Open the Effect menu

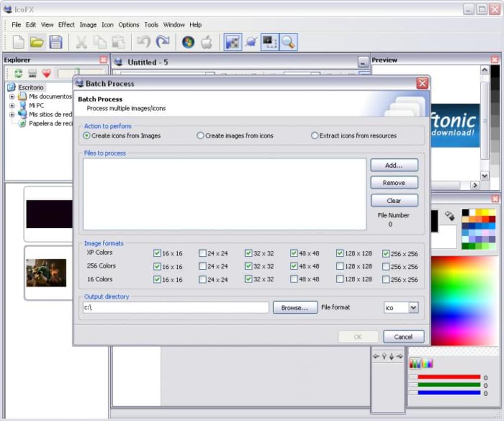66,24
